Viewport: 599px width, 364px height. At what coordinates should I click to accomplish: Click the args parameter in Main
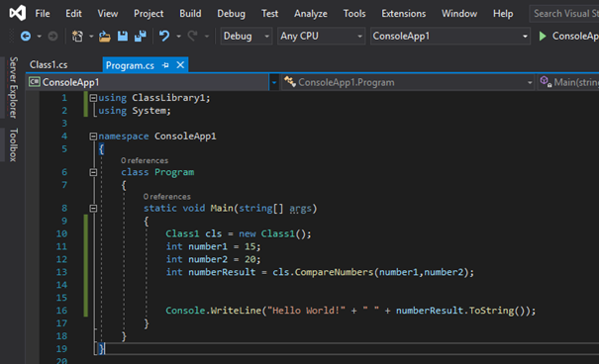(x=300, y=209)
